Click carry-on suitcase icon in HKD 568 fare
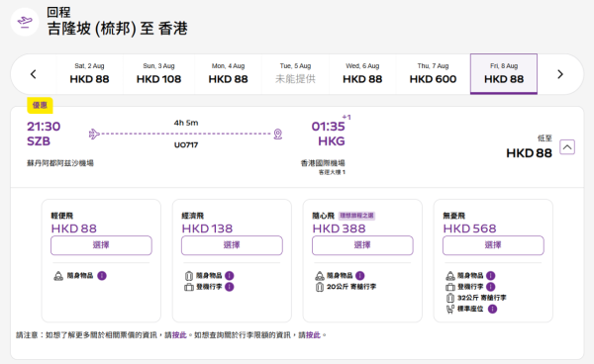Viewport: 594px width, 364px height. pos(450,287)
